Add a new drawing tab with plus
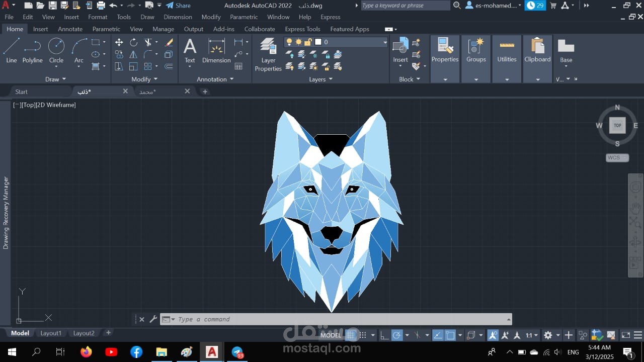This screenshot has width=644, height=362. point(205,92)
